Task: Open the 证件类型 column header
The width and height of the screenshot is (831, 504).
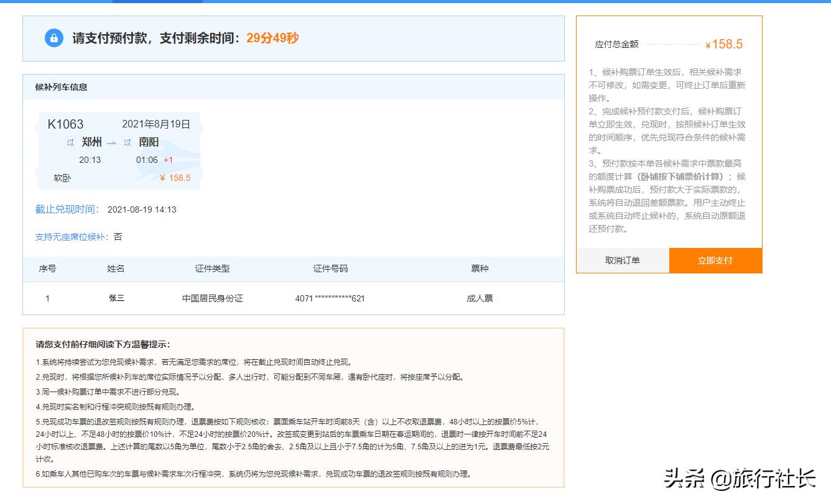Action: click(212, 268)
